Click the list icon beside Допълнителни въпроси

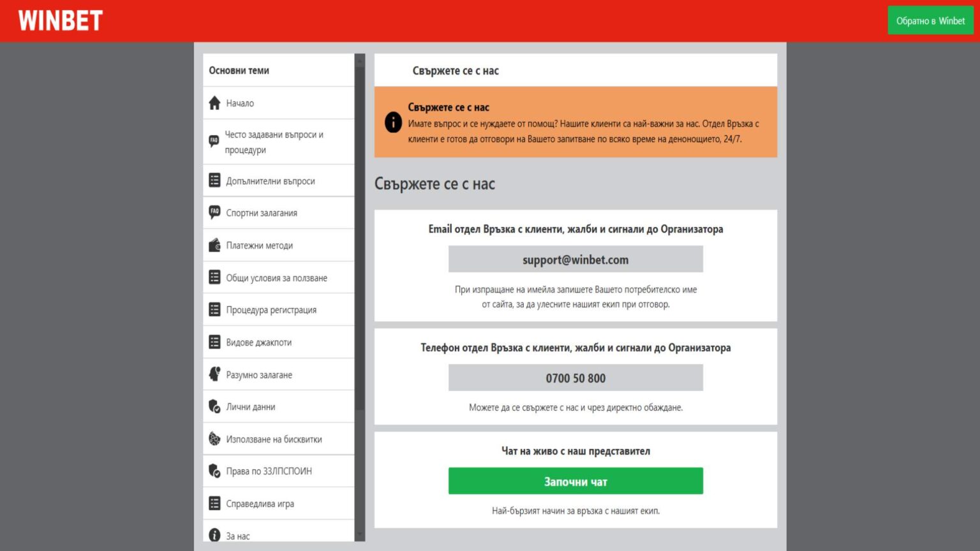click(214, 180)
